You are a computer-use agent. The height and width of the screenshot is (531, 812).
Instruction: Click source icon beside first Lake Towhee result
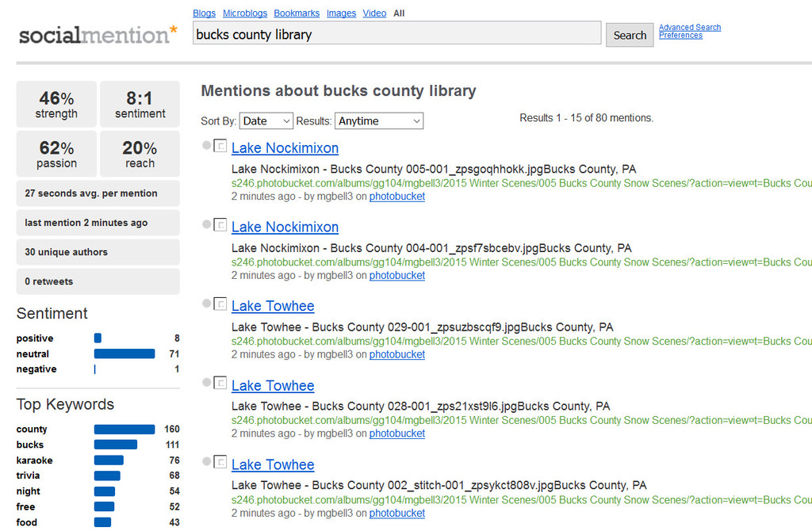[x=220, y=304]
